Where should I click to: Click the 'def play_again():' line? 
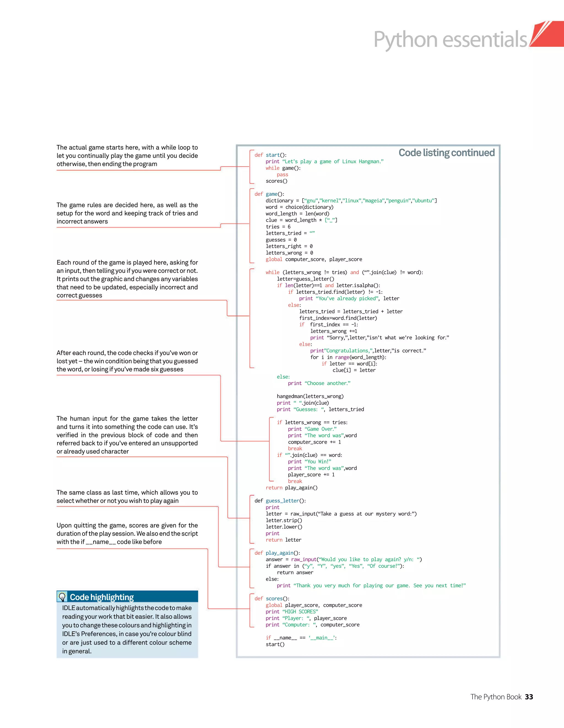click(277, 553)
